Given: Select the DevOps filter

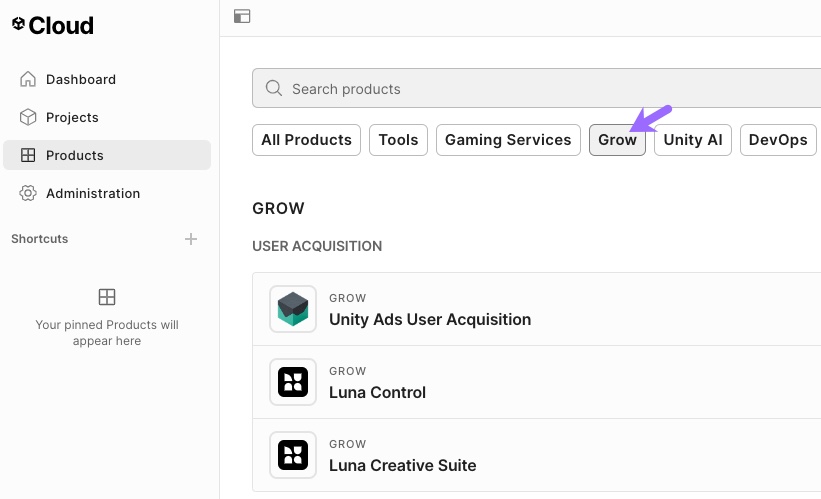Looking at the screenshot, I should tap(778, 140).
